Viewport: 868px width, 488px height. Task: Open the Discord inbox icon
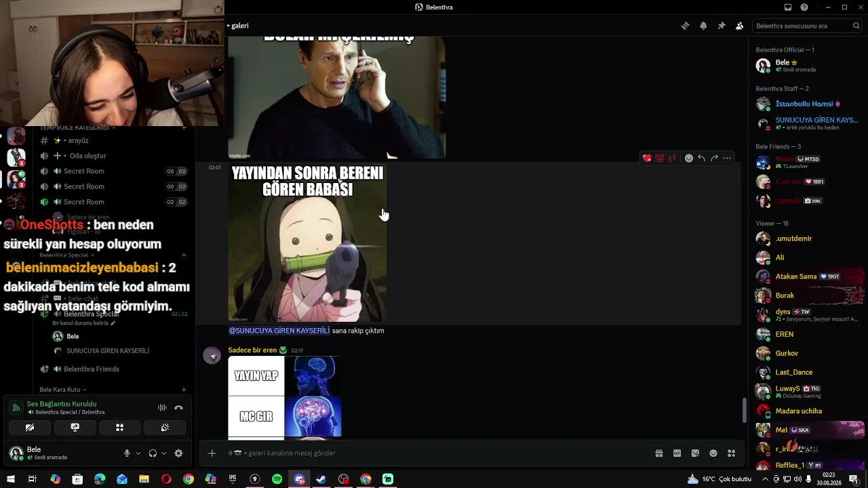point(788,7)
